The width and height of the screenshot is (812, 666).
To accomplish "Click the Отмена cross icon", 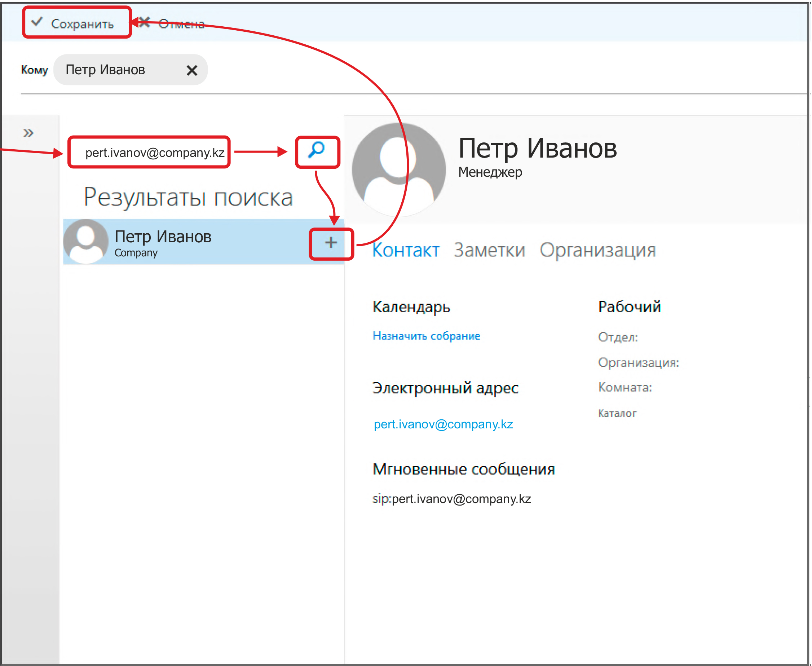I will pyautogui.click(x=144, y=23).
